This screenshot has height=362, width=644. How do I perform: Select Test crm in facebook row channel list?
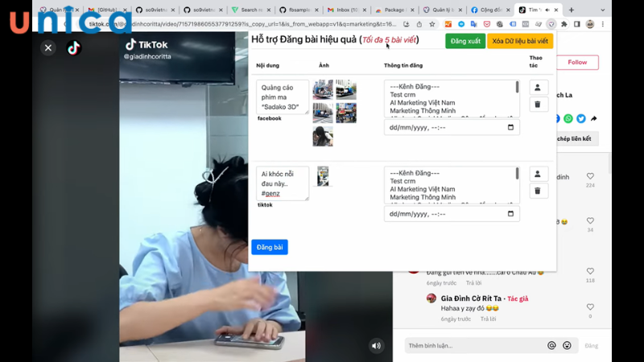[x=402, y=94]
